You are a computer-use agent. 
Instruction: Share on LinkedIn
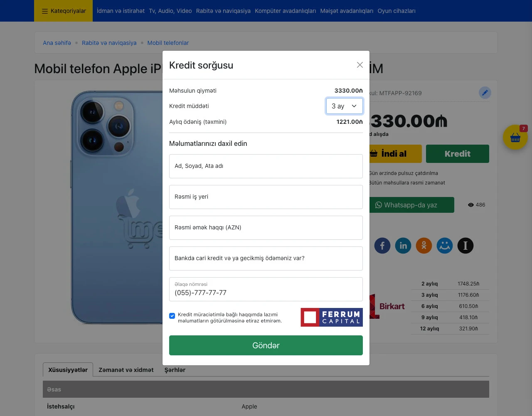[403, 246]
